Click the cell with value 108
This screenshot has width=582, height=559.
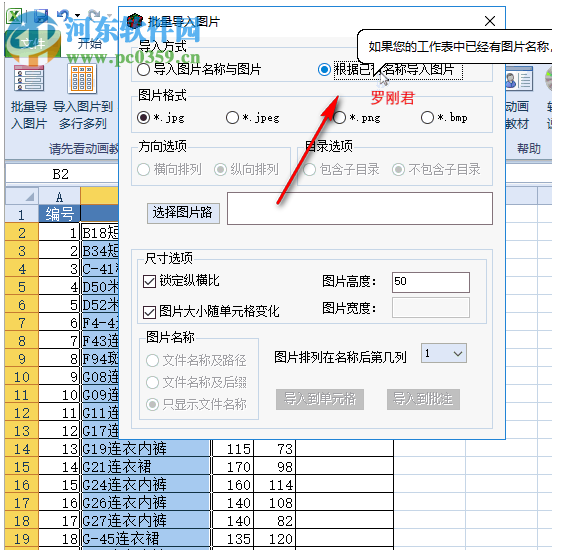point(275,503)
